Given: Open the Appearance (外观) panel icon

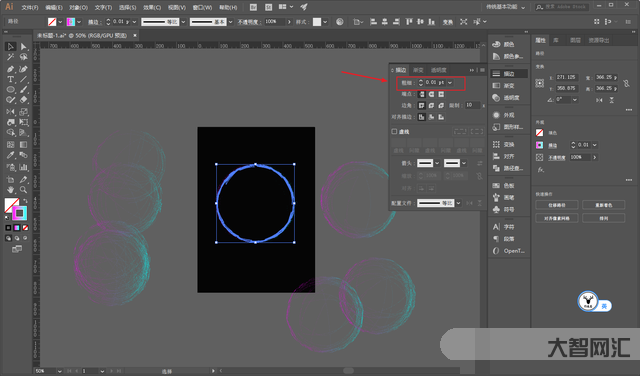Looking at the screenshot, I should click(496, 115).
